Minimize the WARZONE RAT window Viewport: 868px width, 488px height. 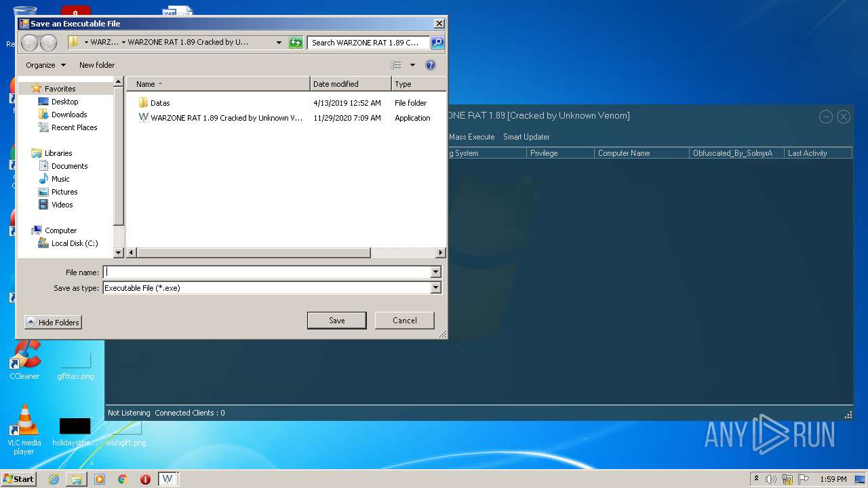click(x=826, y=117)
